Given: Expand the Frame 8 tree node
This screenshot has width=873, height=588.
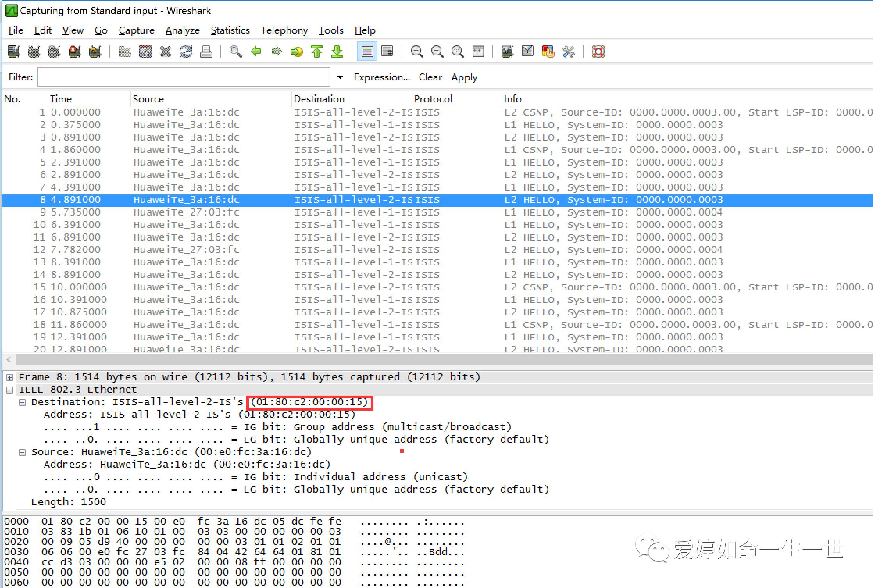Looking at the screenshot, I should (10, 377).
